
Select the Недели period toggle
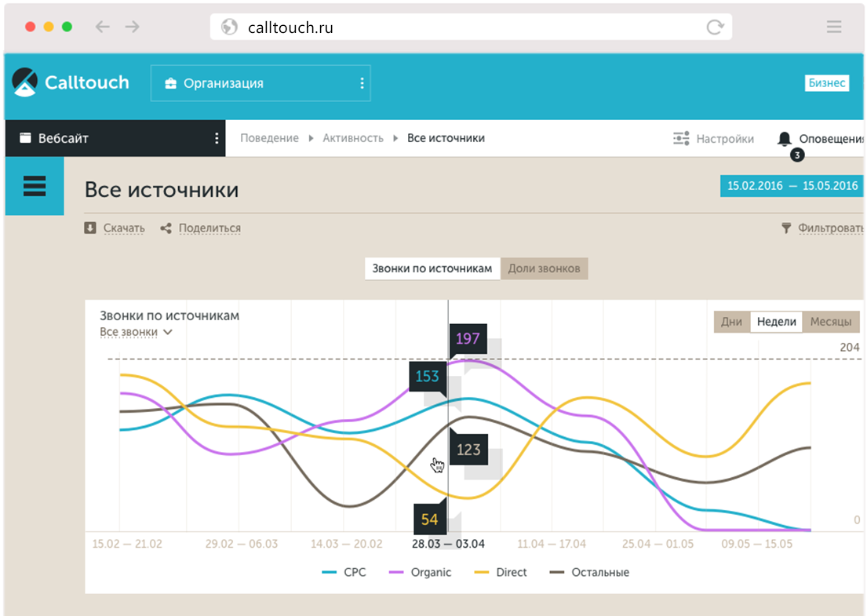(777, 322)
